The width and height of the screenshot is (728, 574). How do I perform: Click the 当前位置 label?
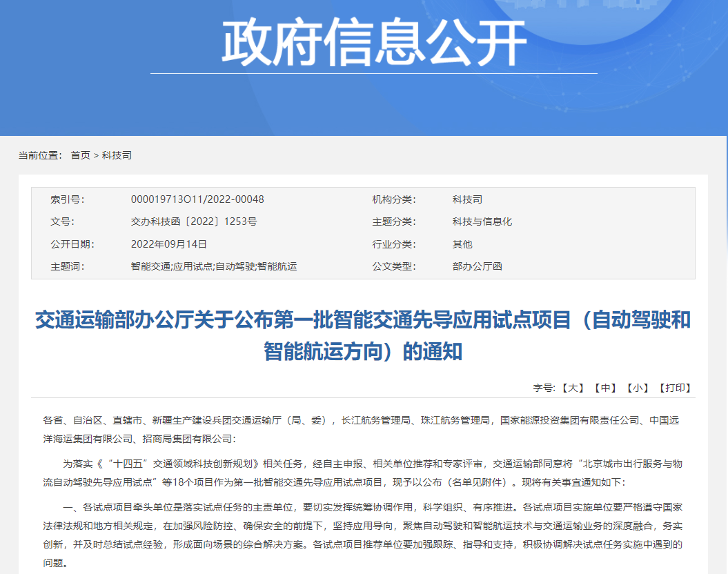(x=40, y=155)
